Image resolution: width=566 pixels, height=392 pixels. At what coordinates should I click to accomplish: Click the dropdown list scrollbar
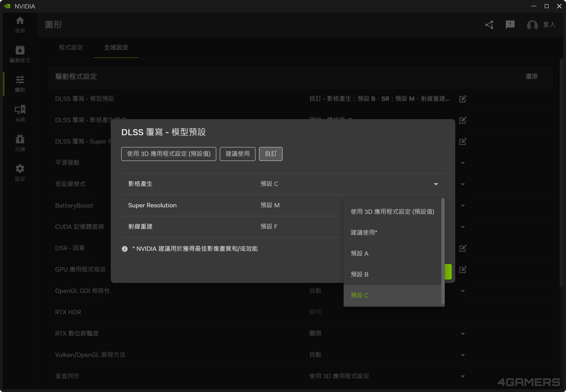443,251
